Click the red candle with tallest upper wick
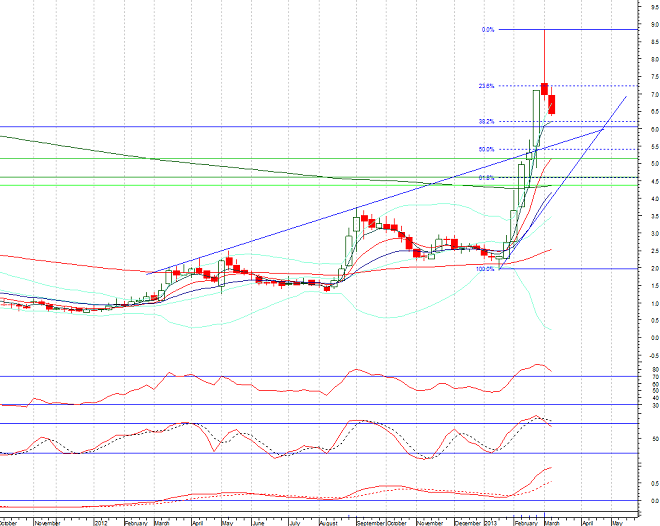Screen dimensions: 660x526 point(544,88)
